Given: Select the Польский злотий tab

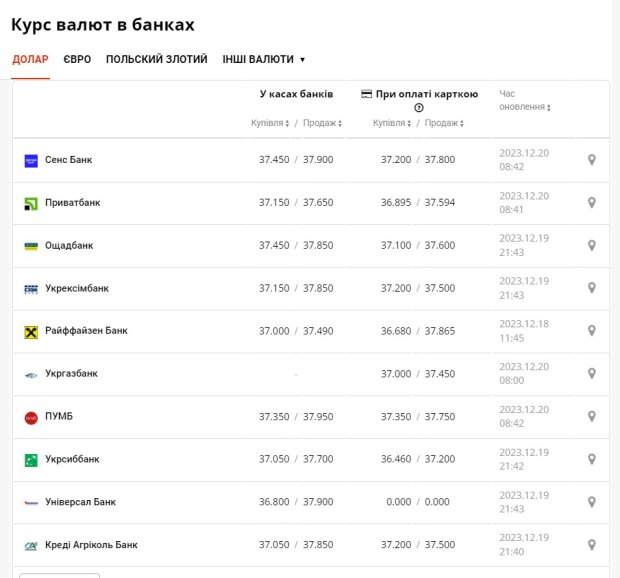Looking at the screenshot, I should click(156, 60).
